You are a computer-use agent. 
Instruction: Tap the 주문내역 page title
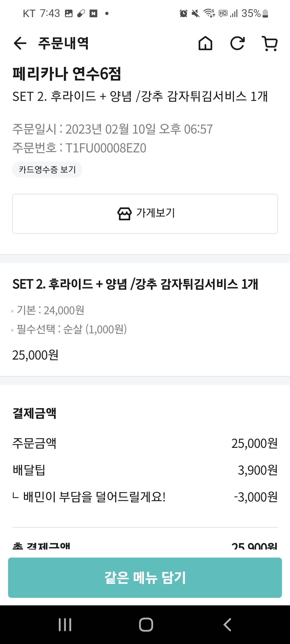click(x=63, y=43)
